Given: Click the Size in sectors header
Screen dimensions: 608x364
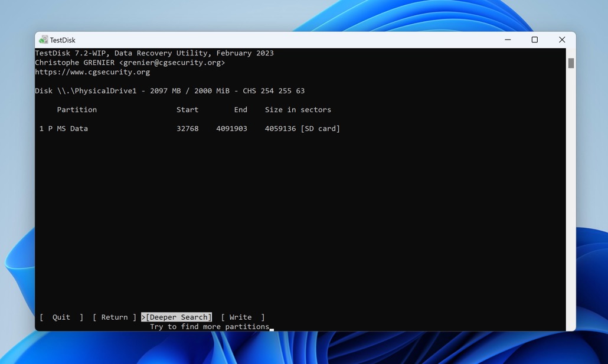Looking at the screenshot, I should tap(298, 110).
